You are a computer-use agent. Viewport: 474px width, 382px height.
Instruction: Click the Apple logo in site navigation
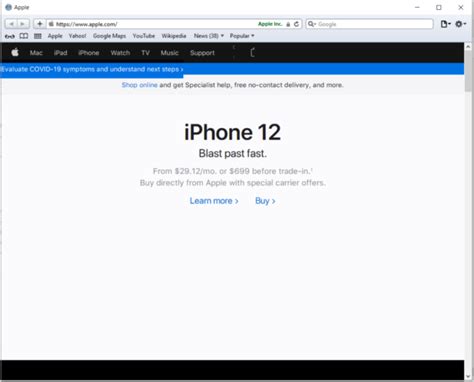tap(15, 52)
